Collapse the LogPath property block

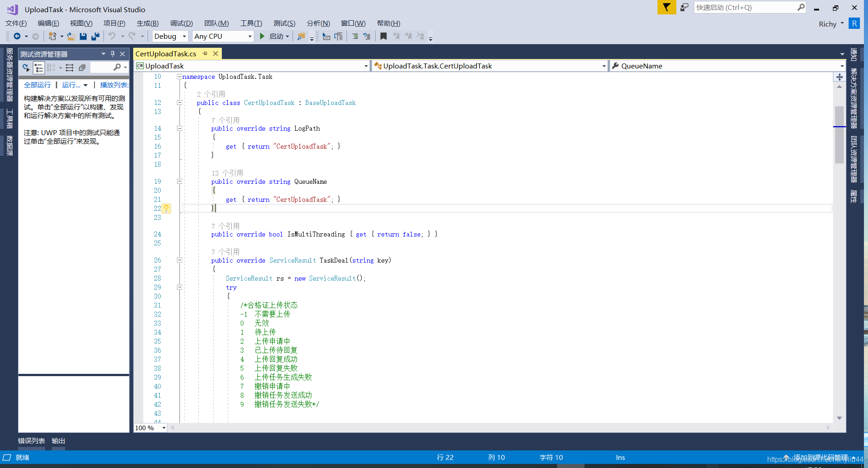(179, 128)
